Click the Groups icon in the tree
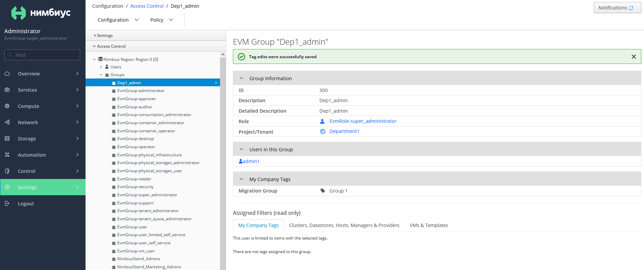The height and width of the screenshot is (270, 644). tap(107, 75)
